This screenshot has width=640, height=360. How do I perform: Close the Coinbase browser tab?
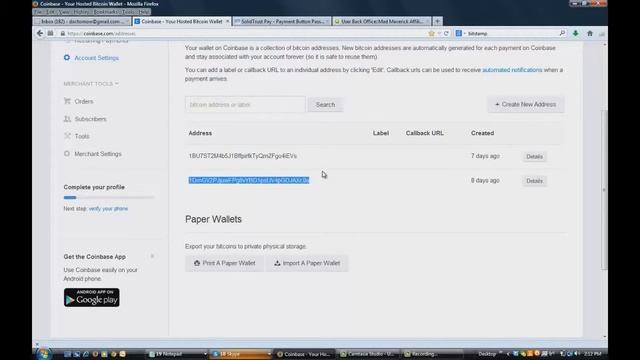coord(227,21)
